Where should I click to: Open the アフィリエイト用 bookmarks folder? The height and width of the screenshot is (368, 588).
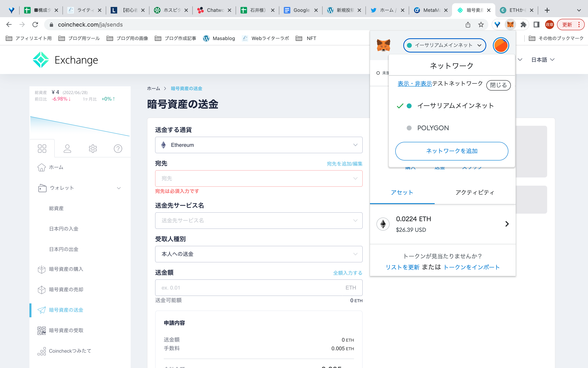pyautogui.click(x=29, y=38)
